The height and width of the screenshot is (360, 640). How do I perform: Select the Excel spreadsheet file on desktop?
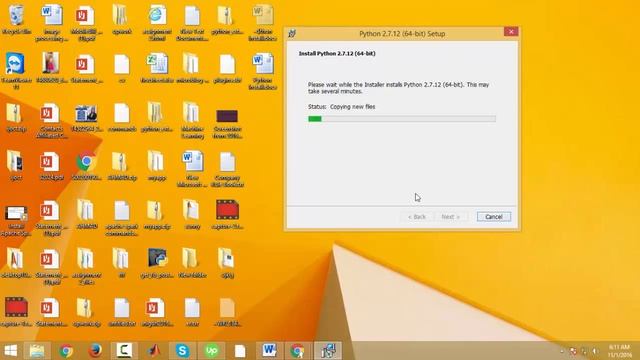157,69
